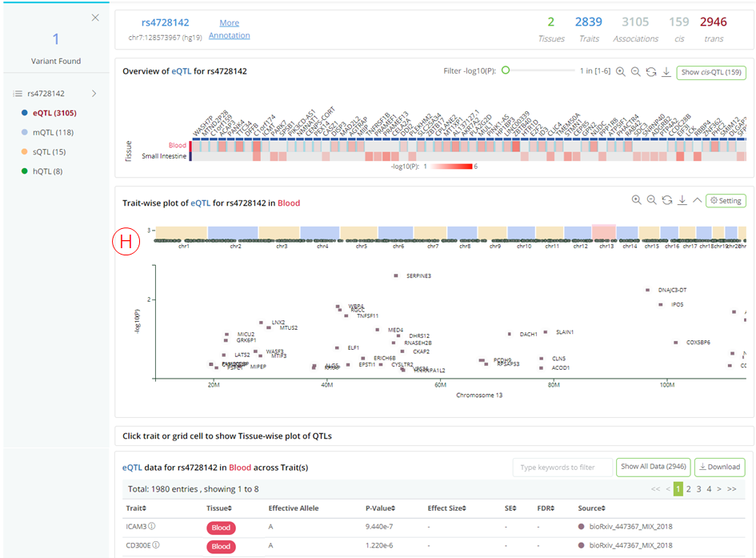This screenshot has width=756, height=558.
Task: Sort table by Effect Size column
Action: tap(447, 508)
